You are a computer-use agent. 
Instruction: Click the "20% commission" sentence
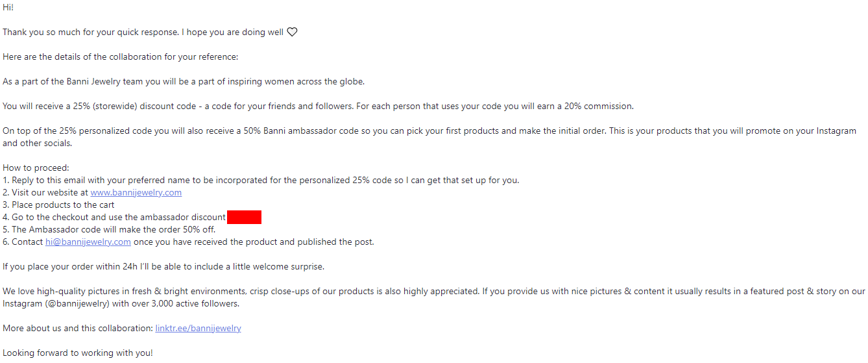(318, 106)
